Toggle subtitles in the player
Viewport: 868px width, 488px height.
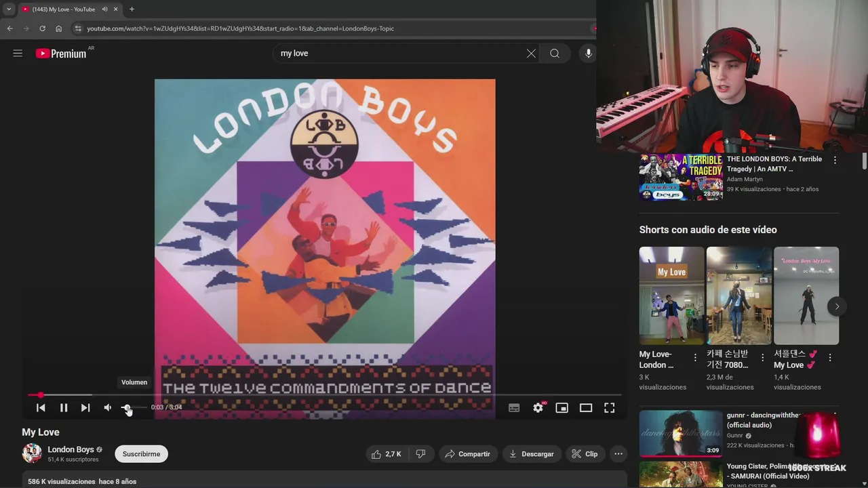514,407
